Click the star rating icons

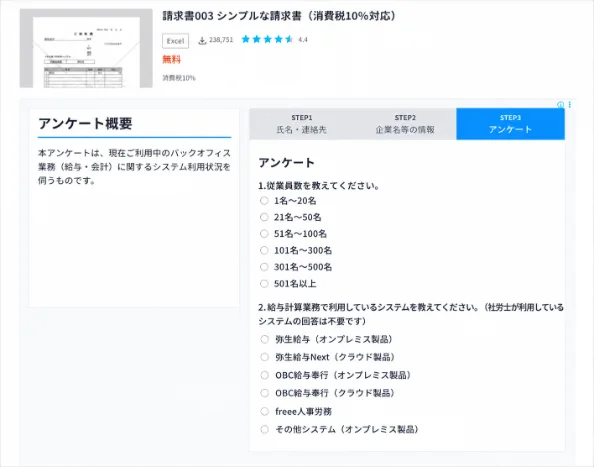tap(267, 39)
